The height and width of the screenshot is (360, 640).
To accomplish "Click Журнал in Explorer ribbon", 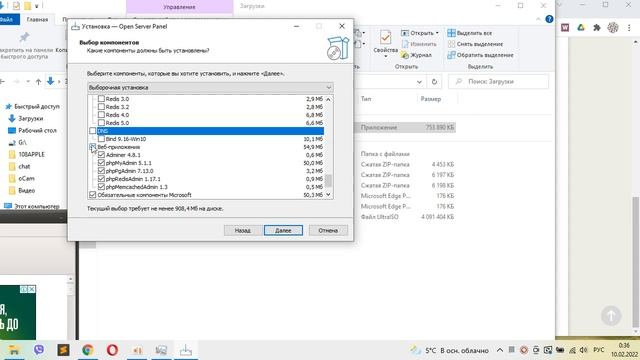I will tap(417, 55).
